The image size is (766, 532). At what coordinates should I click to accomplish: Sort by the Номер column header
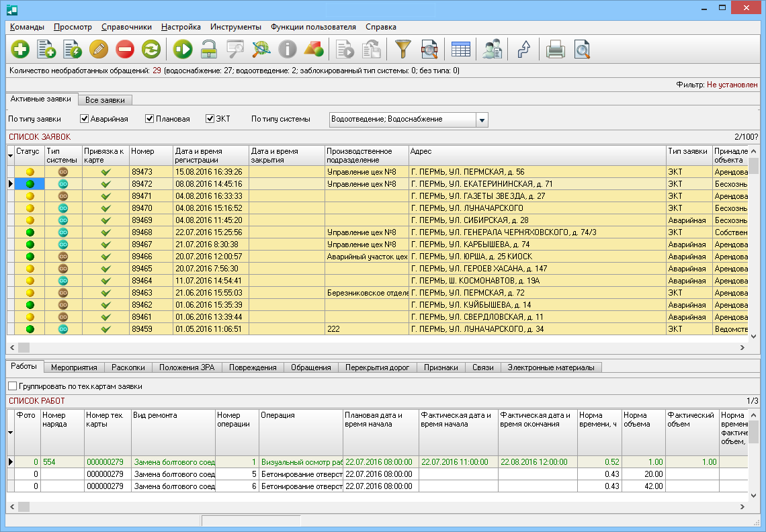(151, 155)
